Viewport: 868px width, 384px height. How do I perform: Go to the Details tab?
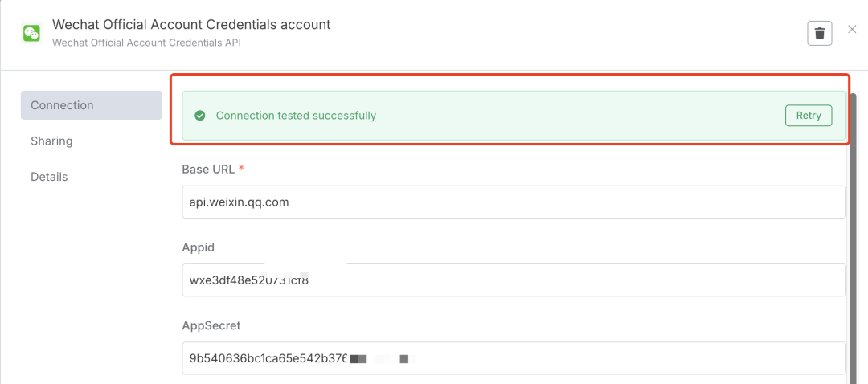pyautogui.click(x=49, y=177)
